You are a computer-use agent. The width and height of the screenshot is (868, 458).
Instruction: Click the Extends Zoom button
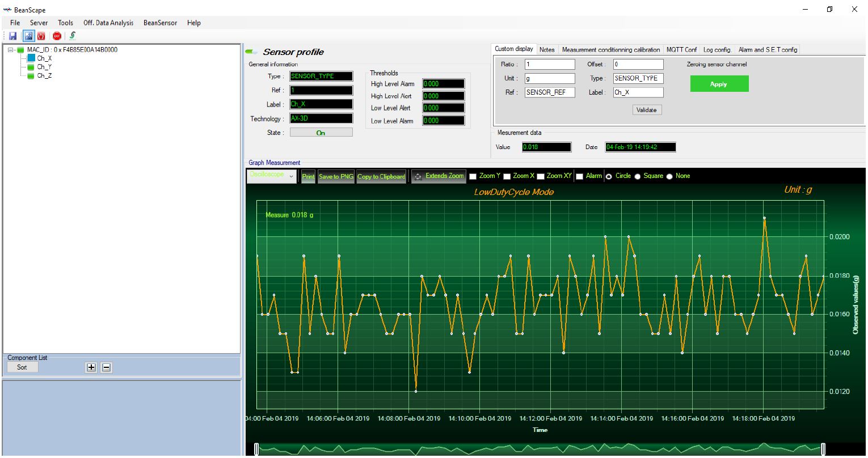click(439, 176)
